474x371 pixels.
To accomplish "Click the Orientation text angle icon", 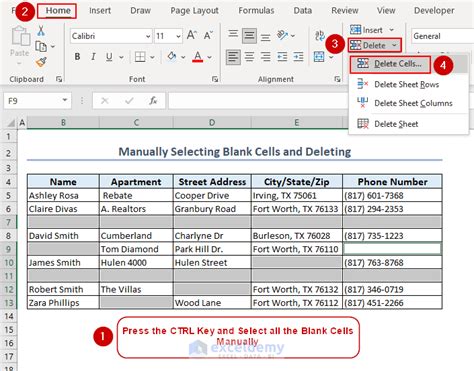I will point(283,35).
